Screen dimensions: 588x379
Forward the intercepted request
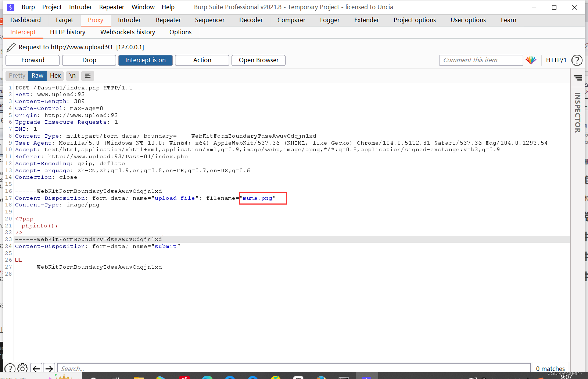tap(33, 60)
